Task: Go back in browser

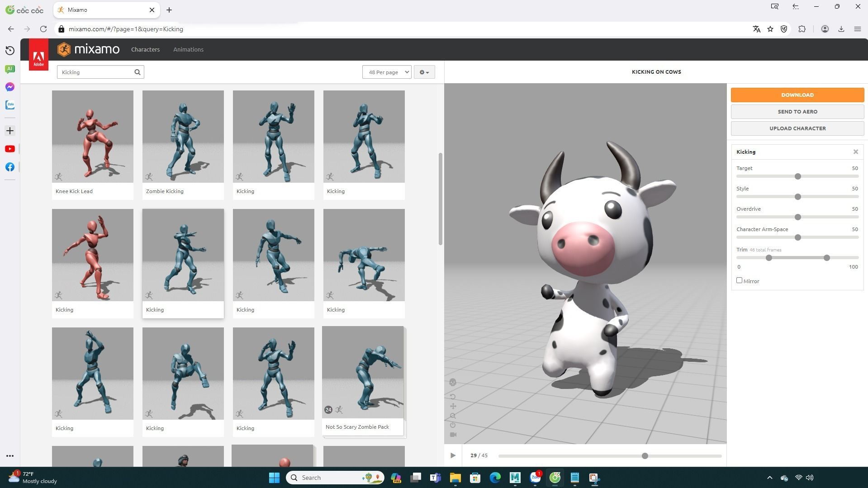Action: (11, 29)
